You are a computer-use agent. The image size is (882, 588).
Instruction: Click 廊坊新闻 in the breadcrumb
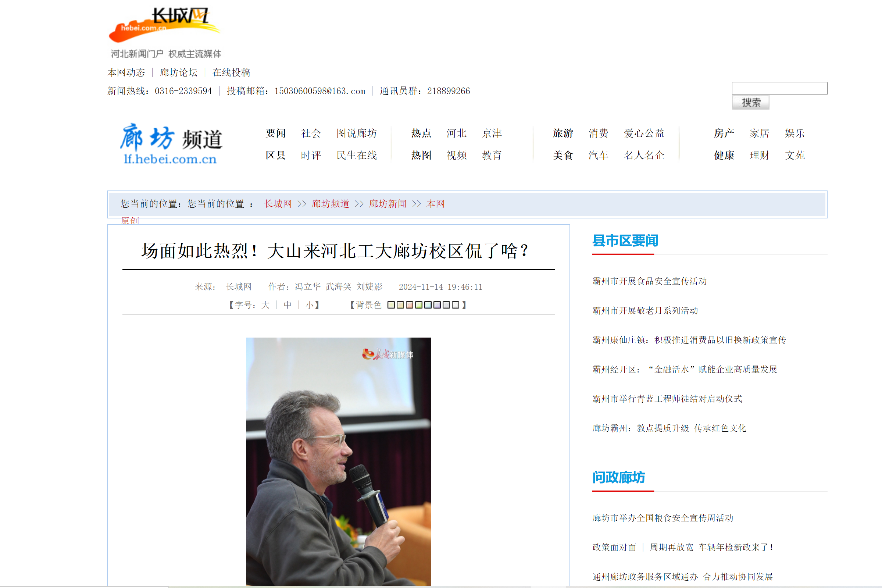[x=388, y=204]
